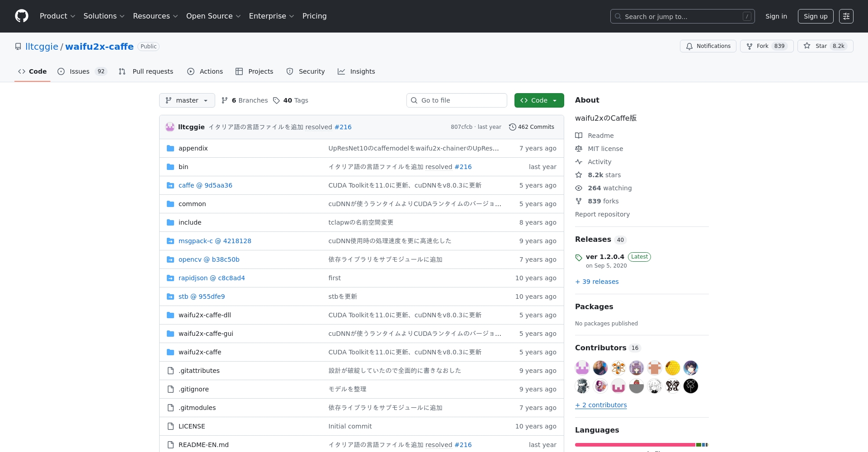Open the Pricing page
Screen dimensions: 868x452
coord(314,16)
